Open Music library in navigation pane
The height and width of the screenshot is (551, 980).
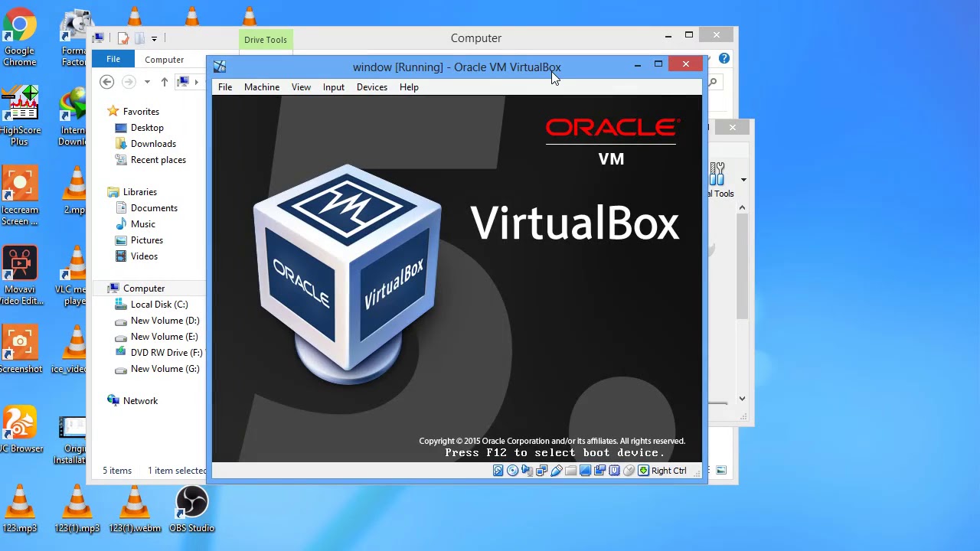click(x=143, y=224)
